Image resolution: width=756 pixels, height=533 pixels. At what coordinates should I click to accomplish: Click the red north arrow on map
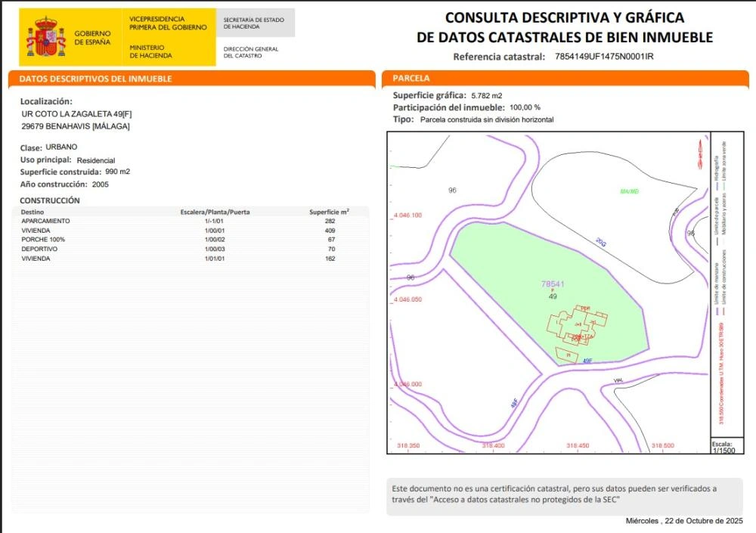click(x=701, y=154)
